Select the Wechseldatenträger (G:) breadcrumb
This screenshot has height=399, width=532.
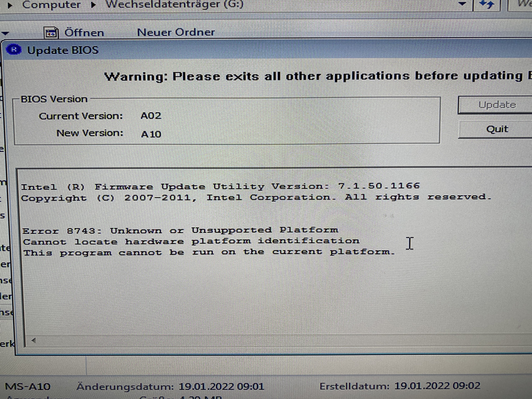(x=175, y=4)
